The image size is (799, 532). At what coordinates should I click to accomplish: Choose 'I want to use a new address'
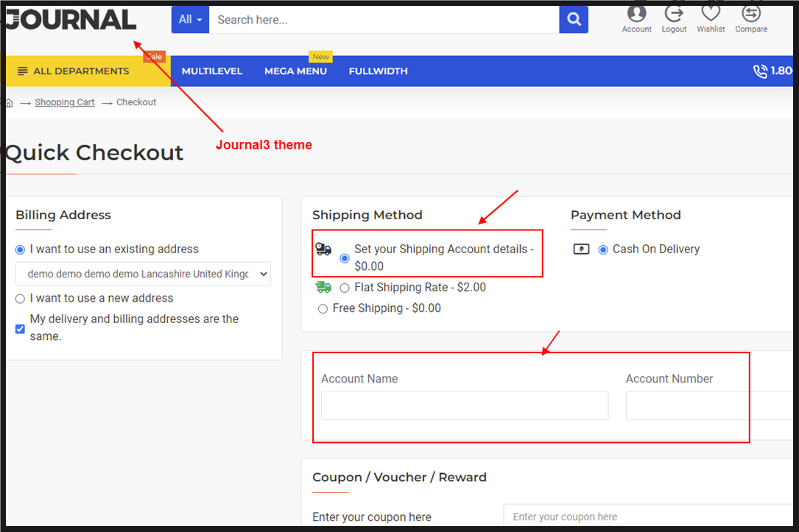(x=21, y=299)
